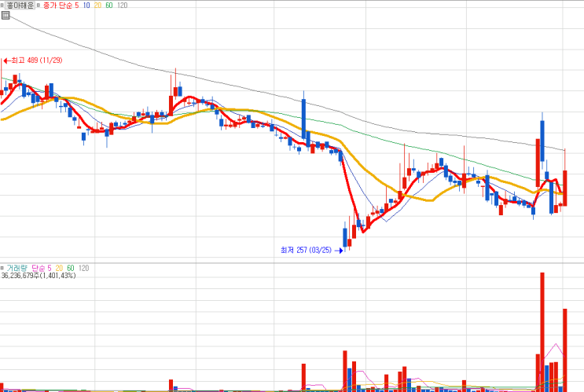The image size is (584, 392).
Task: Select the gray 120 volume average legend
Action: click(x=83, y=268)
